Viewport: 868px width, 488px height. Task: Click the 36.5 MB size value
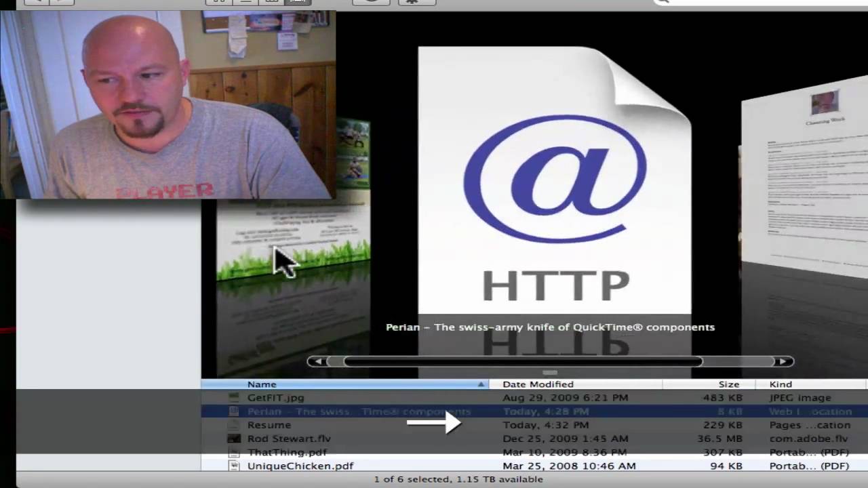click(x=722, y=439)
